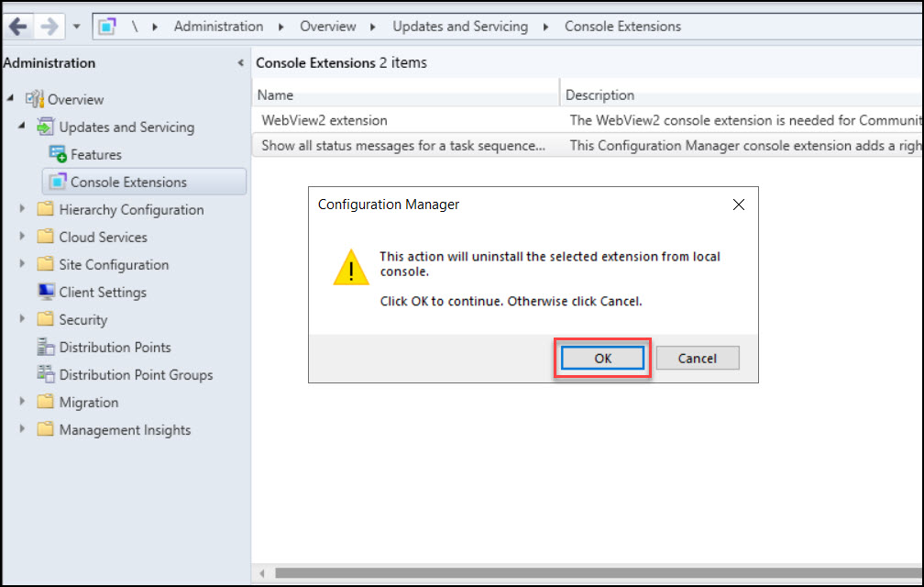The width and height of the screenshot is (924, 587).
Task: Click the Console Extensions node icon
Action: (x=57, y=182)
